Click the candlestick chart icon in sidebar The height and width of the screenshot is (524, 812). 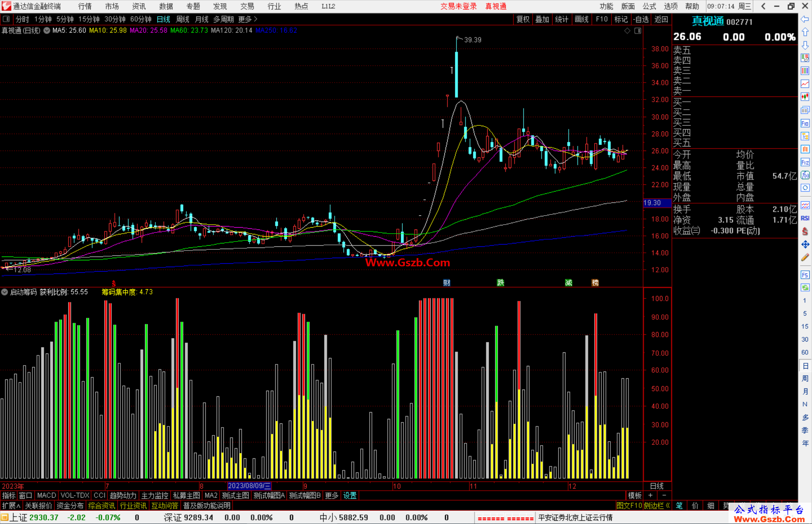point(805,97)
